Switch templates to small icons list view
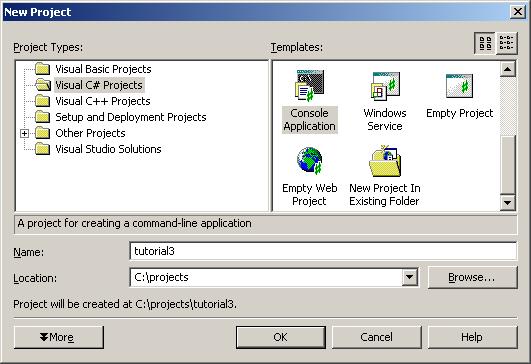This screenshot has width=531, height=364. (x=507, y=43)
